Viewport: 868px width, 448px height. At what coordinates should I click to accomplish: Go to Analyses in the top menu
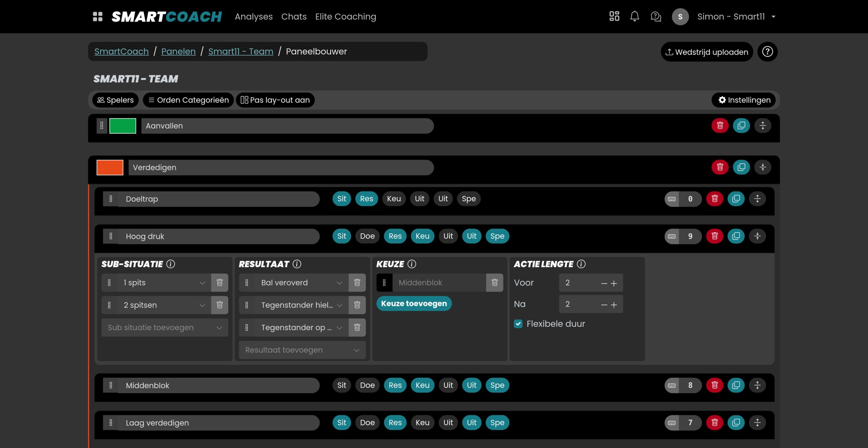tap(254, 17)
